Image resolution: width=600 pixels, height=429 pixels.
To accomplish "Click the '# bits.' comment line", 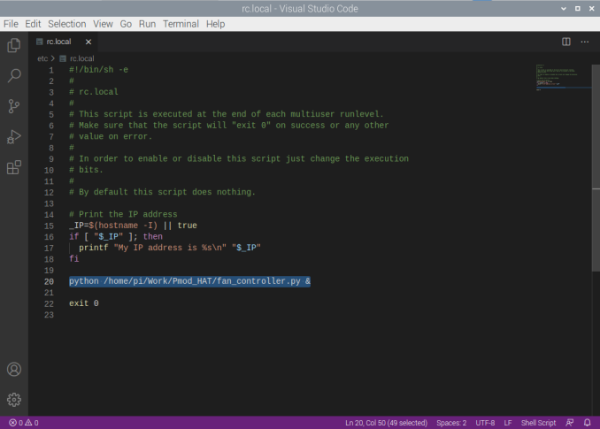I will click(x=86, y=170).
